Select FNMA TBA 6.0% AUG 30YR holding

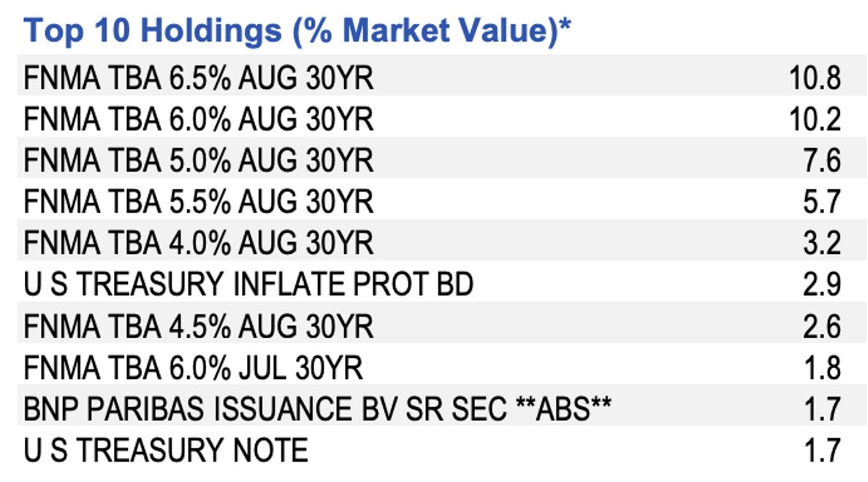199,119
